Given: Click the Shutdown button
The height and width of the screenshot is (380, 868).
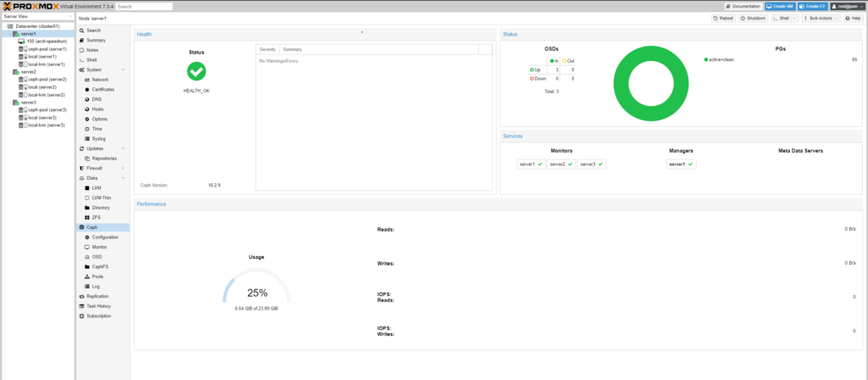Looking at the screenshot, I should 753,19.
